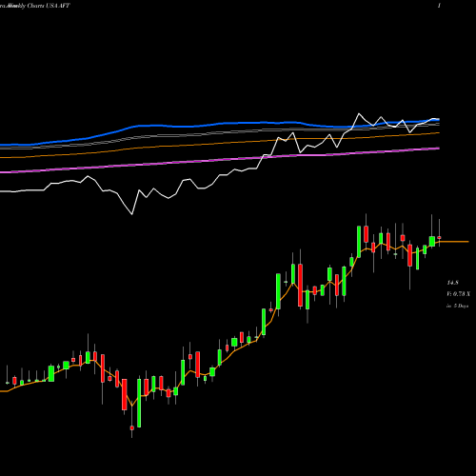
Task: Click the Monthly Charts USA AFT title
Action: click(x=35, y=6)
